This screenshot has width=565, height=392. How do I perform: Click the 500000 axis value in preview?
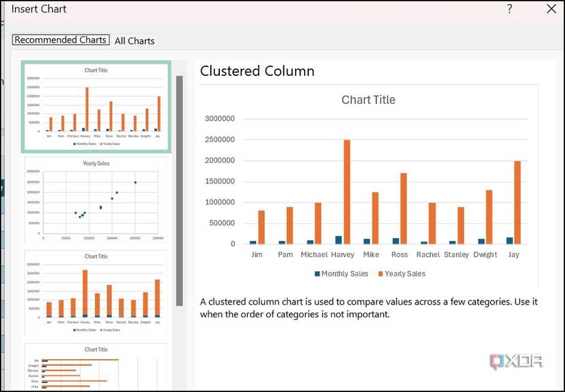coord(222,223)
